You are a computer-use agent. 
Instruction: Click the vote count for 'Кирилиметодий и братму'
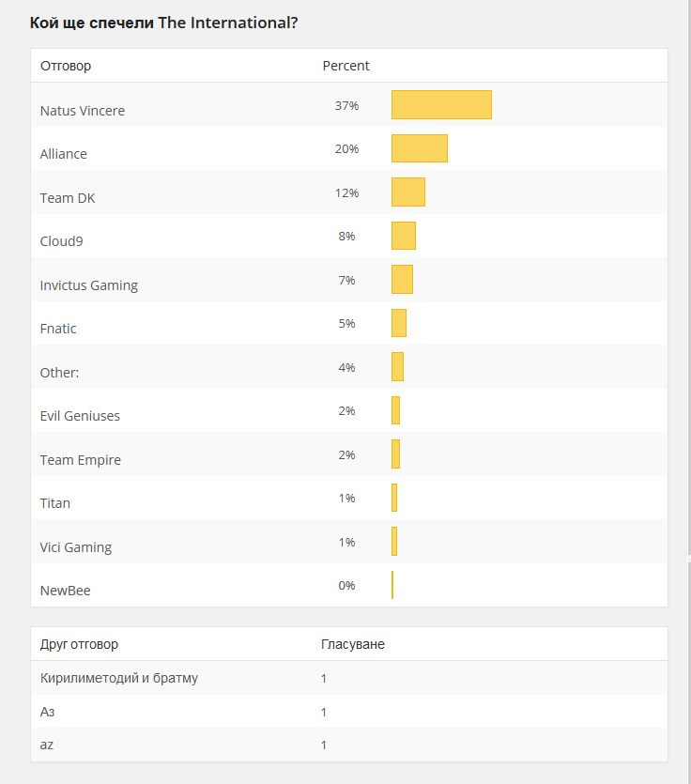pyautogui.click(x=324, y=678)
